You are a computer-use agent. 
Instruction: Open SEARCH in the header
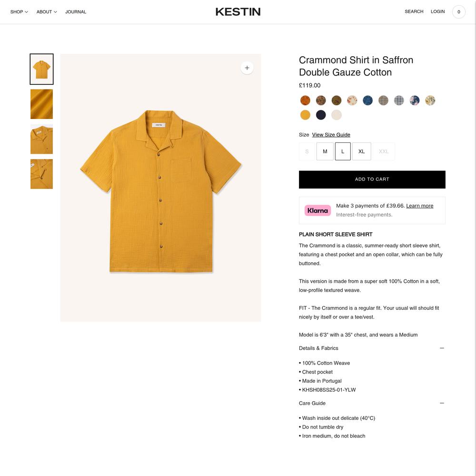pos(414,11)
